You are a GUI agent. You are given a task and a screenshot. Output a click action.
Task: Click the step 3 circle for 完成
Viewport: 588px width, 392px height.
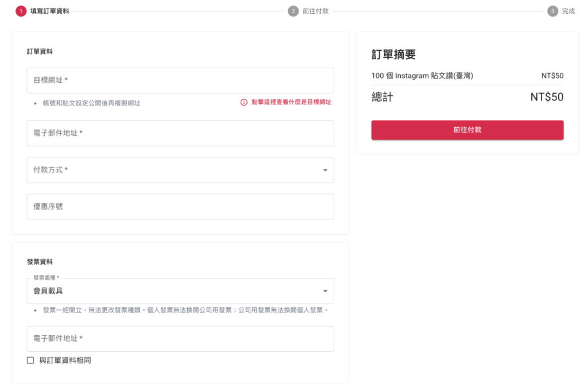click(552, 11)
